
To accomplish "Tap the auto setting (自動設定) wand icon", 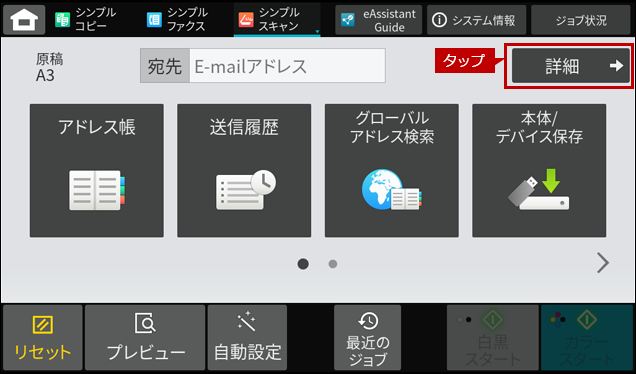I will [246, 322].
